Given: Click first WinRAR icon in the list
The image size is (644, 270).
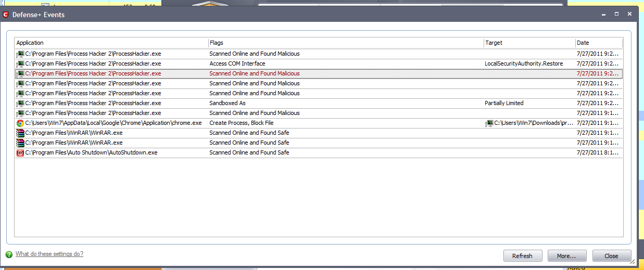Looking at the screenshot, I should click(x=20, y=133).
